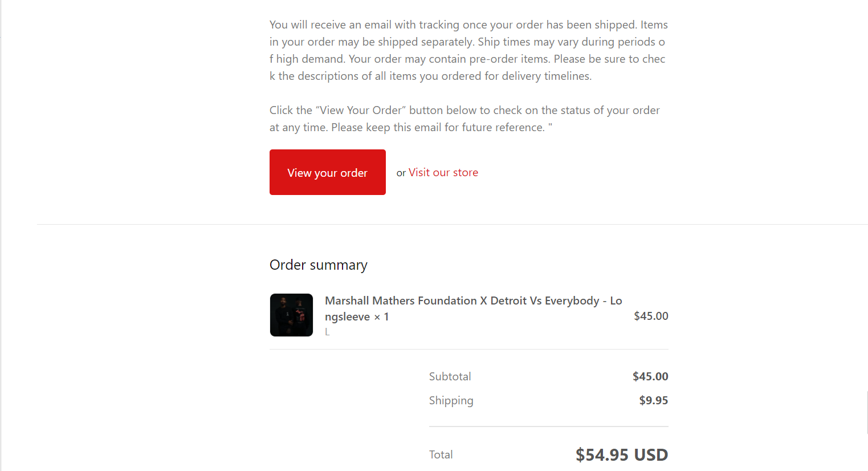868x471 pixels.
Task: Click the Total label
Action: (441, 454)
